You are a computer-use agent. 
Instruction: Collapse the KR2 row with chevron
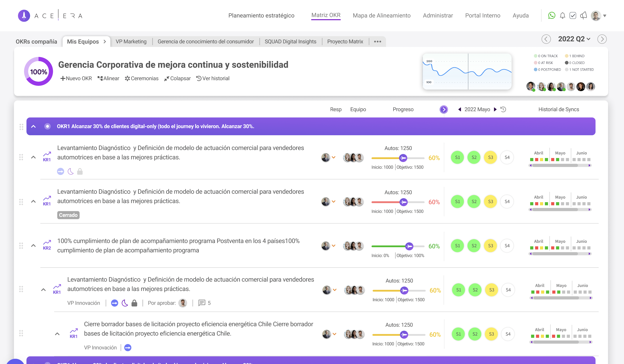coord(33,246)
